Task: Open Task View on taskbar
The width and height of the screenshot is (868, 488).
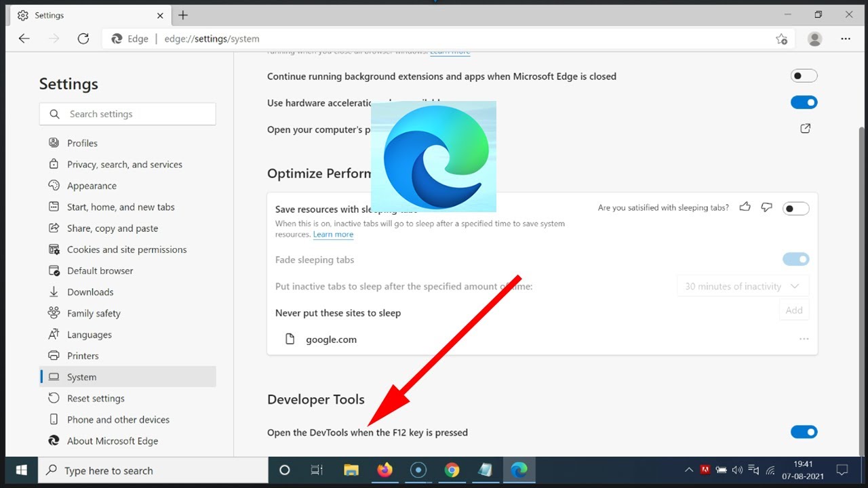Action: coord(317,470)
